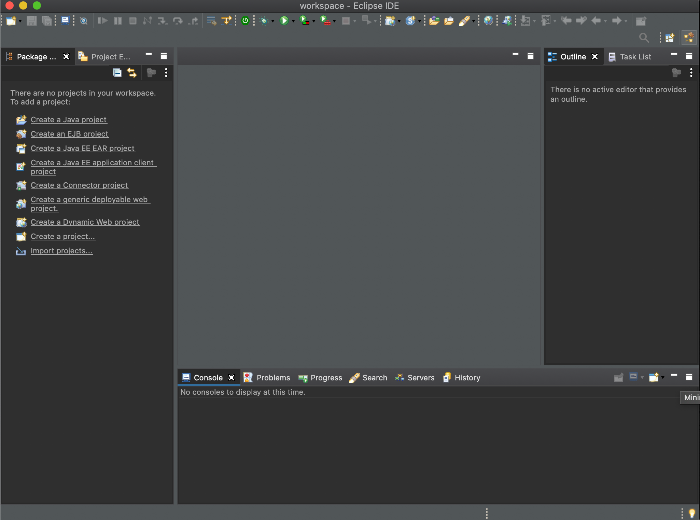Image resolution: width=700 pixels, height=520 pixels.
Task: Open dropdown next to New Server icon
Action: tap(399, 21)
